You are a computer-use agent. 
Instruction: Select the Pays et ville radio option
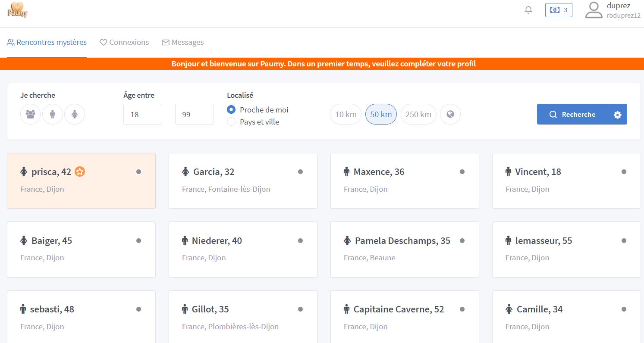click(x=231, y=122)
